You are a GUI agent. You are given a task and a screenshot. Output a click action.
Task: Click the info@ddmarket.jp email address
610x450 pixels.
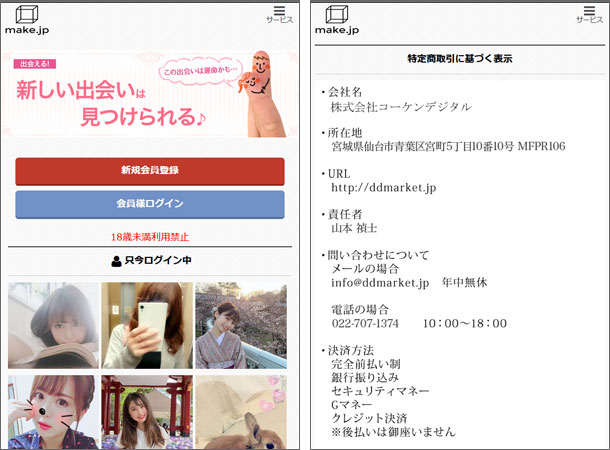pyautogui.click(x=380, y=283)
